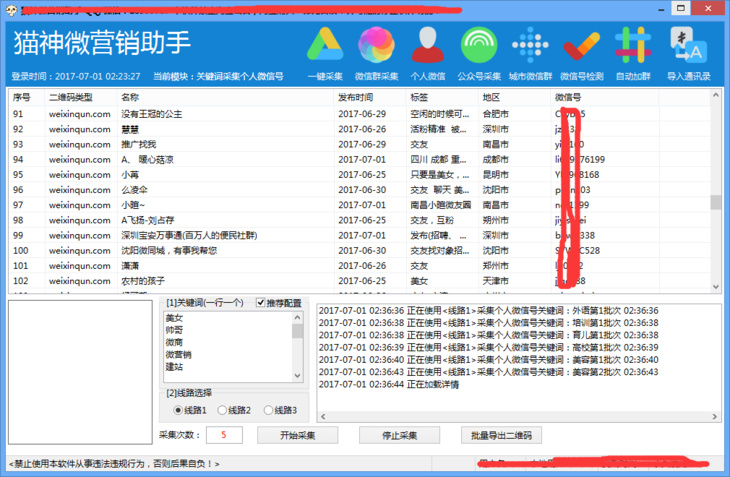The image size is (730, 477).
Task: Click the 正在加载详情 log line
Action: [x=389, y=384]
